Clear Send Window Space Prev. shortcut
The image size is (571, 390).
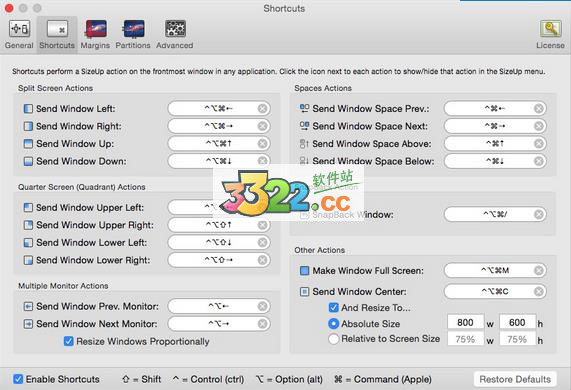coord(539,109)
